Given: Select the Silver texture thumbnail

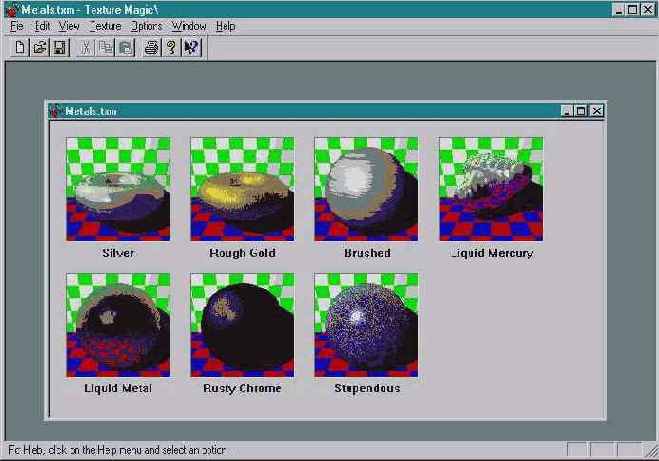Looking at the screenshot, I should pyautogui.click(x=118, y=189).
